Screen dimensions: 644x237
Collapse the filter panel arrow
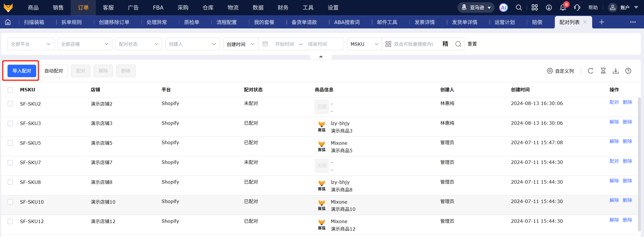[x=321, y=57]
